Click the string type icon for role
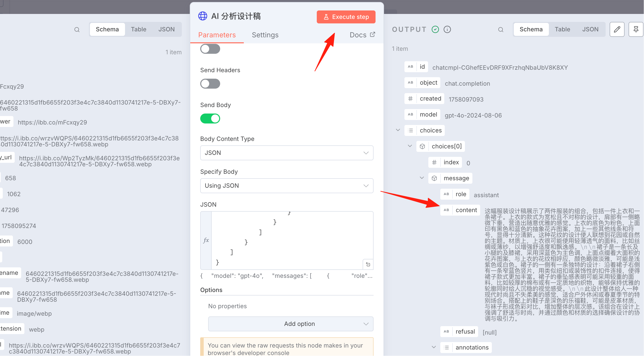The height and width of the screenshot is (356, 644). coord(446,194)
